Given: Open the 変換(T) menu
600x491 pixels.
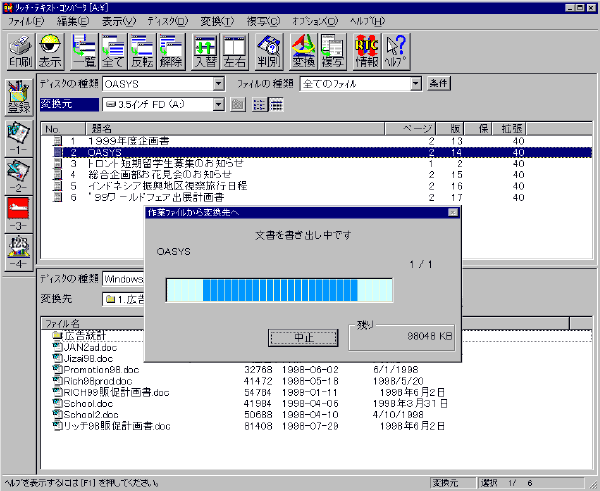Looking at the screenshot, I should click(x=217, y=21).
